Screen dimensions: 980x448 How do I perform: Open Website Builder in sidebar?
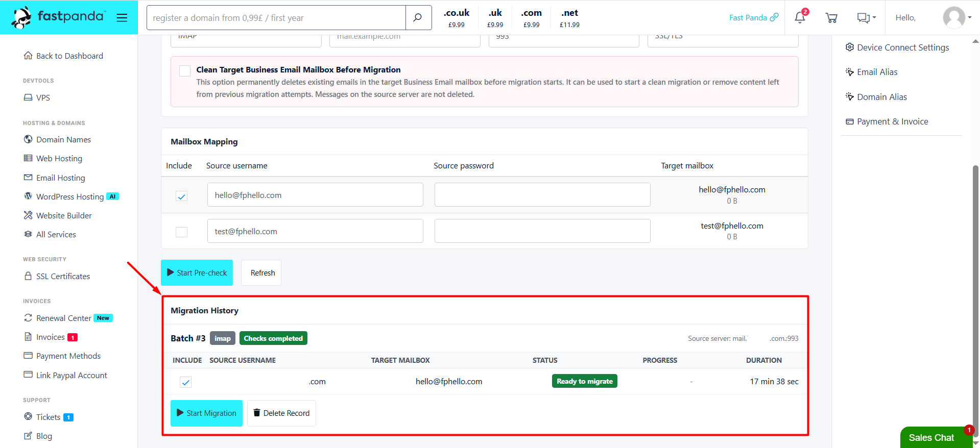point(58,215)
